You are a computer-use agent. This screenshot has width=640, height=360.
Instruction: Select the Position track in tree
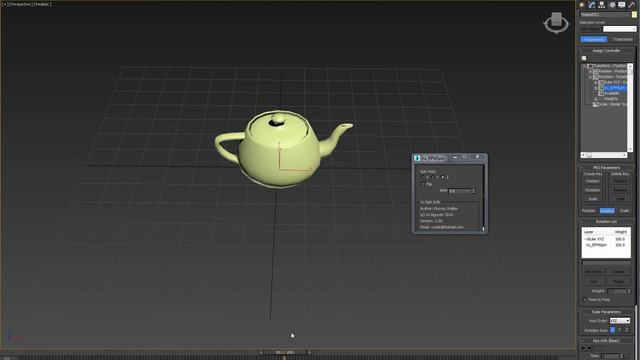pyautogui.click(x=612, y=71)
